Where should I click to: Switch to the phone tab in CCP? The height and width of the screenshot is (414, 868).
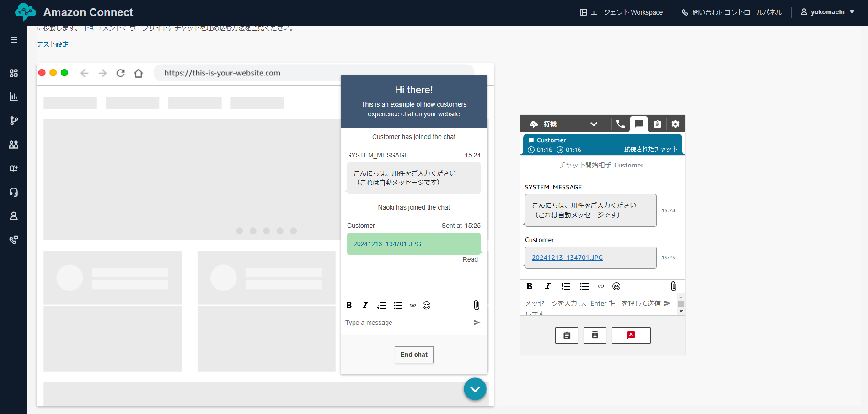(621, 124)
